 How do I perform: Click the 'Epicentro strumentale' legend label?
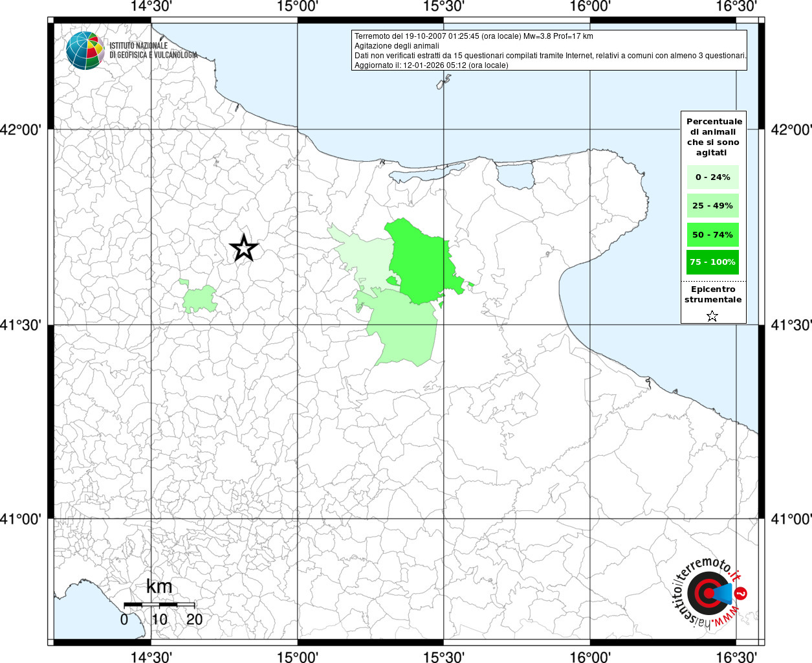coord(713,295)
